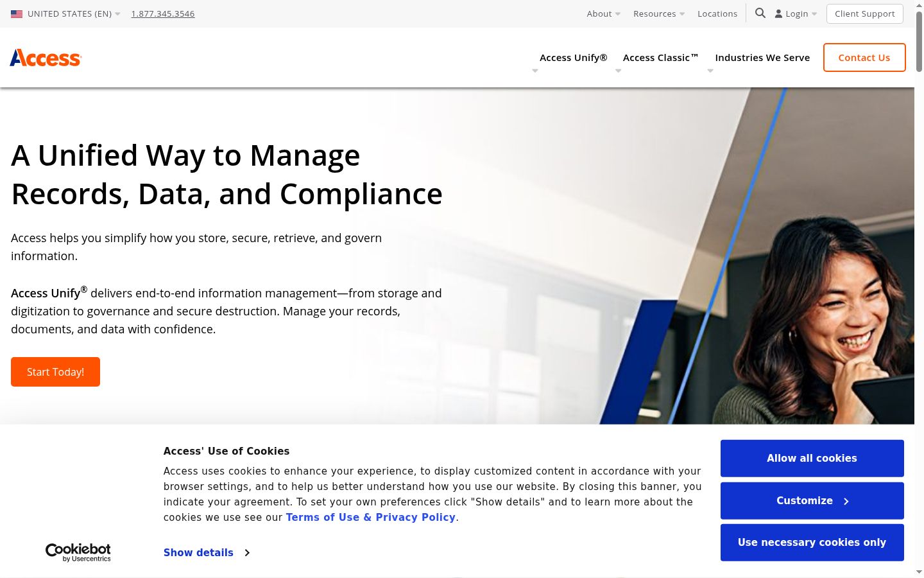924x578 pixels.
Task: Click the United States flag icon
Action: (x=17, y=13)
